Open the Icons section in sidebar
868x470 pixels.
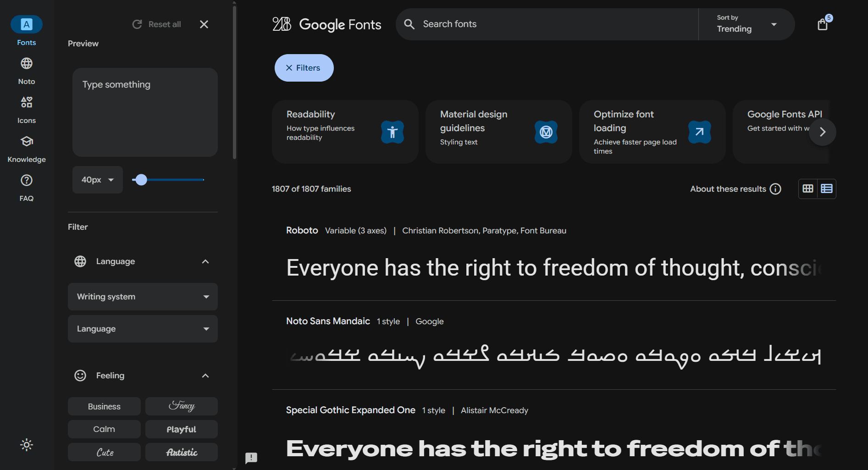coord(27,110)
